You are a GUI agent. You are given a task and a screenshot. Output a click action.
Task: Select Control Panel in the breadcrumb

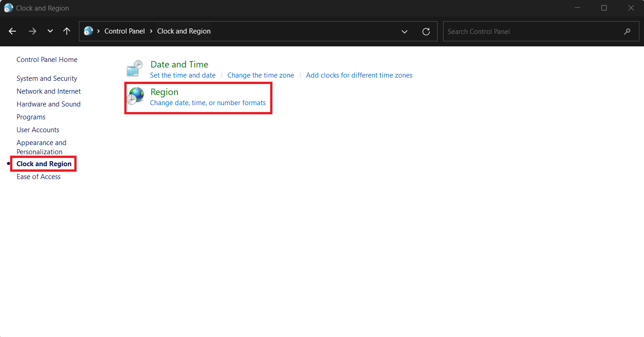click(125, 31)
